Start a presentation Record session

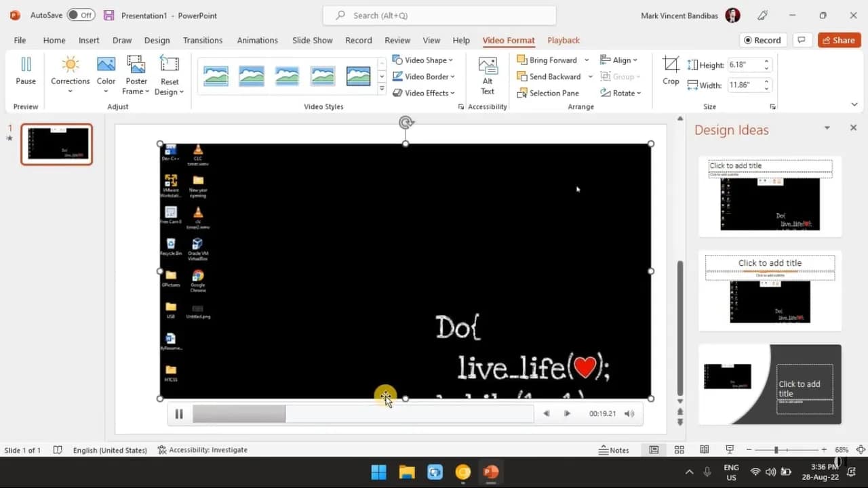pyautogui.click(x=762, y=40)
